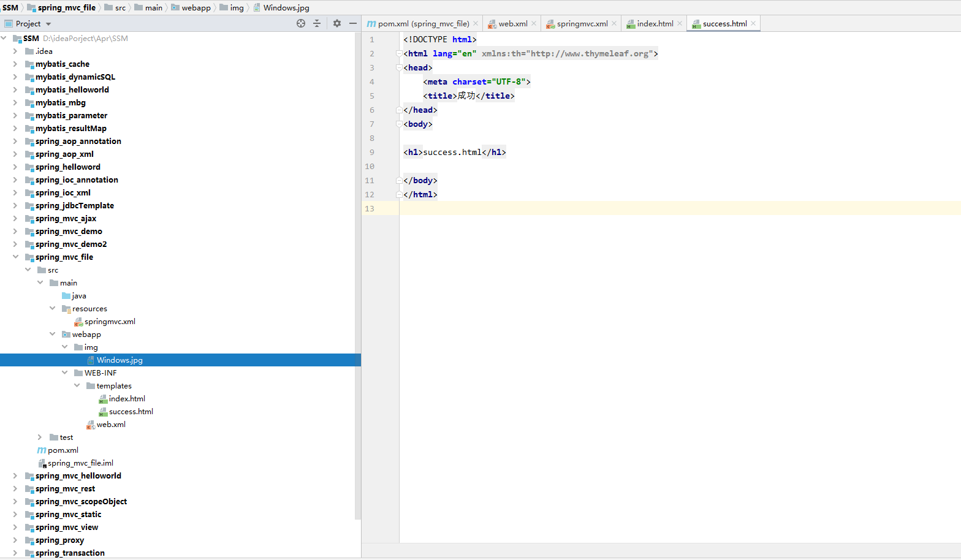Click the collapse all icon in Project panel
The width and height of the screenshot is (961, 560).
[317, 23]
